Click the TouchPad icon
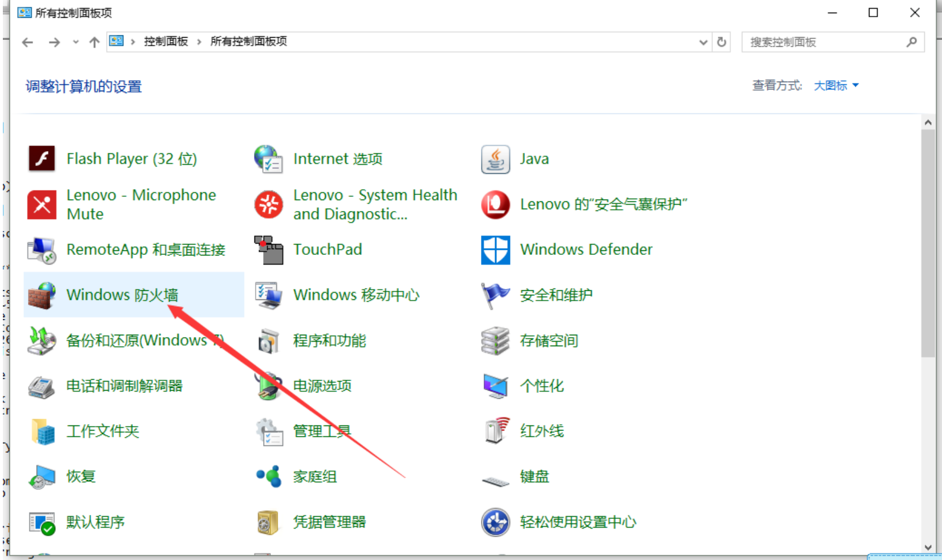 tap(268, 250)
